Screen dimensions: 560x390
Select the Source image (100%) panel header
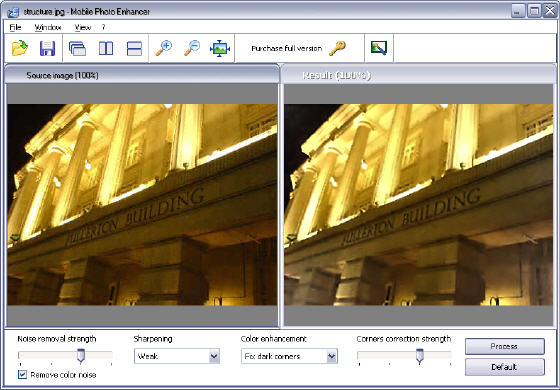point(142,75)
